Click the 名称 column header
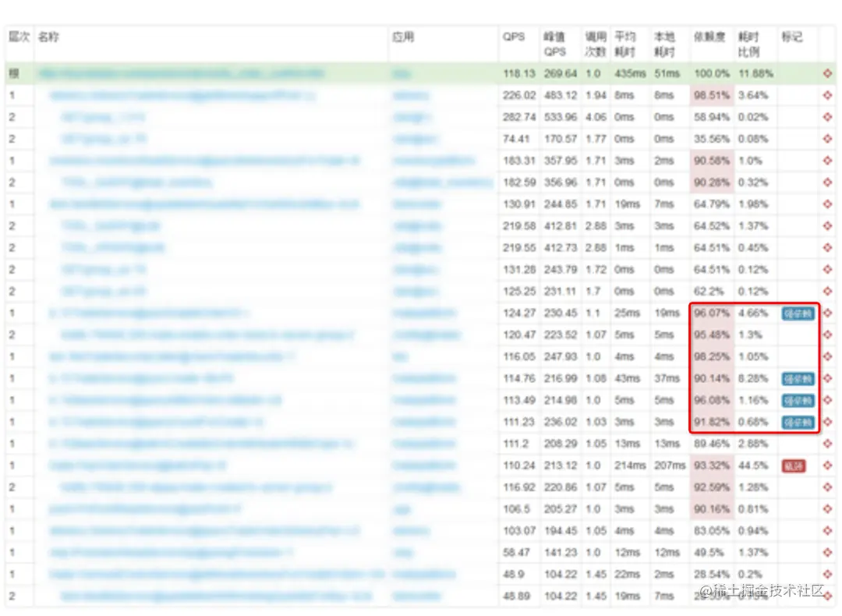This screenshot has height=616, width=842. [x=48, y=37]
